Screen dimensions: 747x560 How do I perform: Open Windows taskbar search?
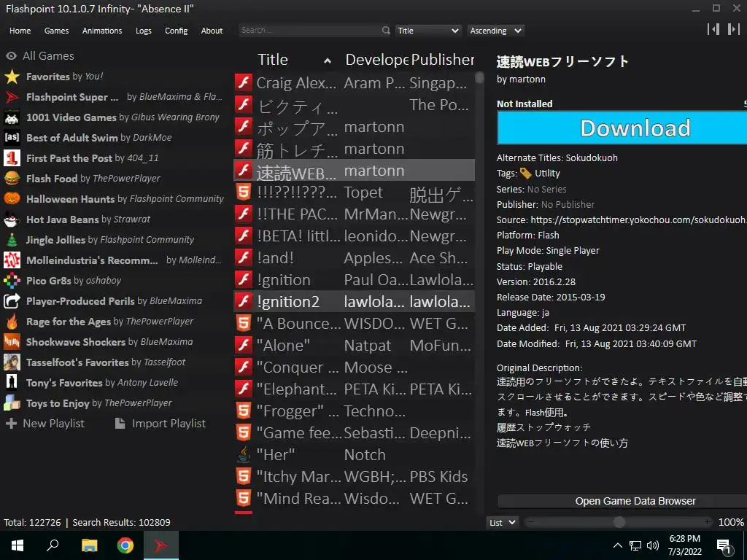53,545
